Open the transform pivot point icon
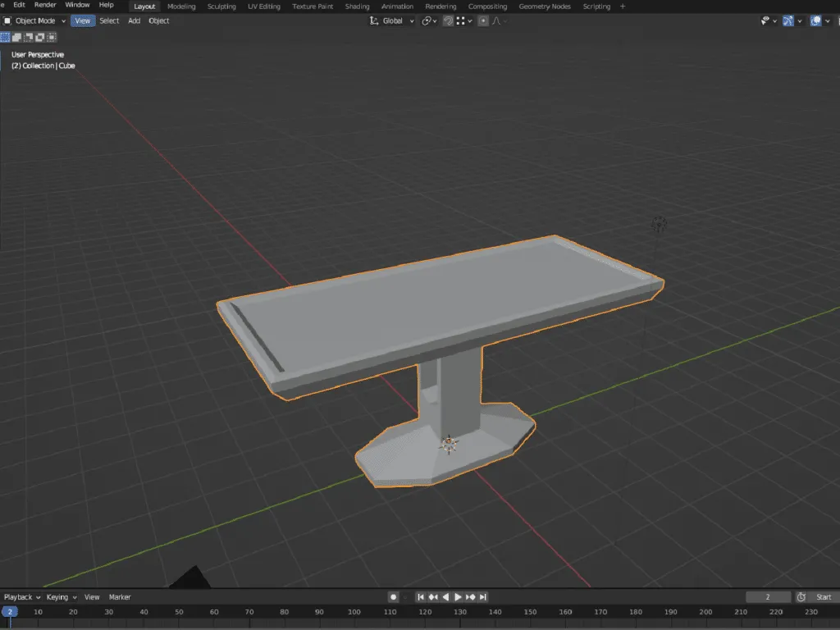 [427, 21]
